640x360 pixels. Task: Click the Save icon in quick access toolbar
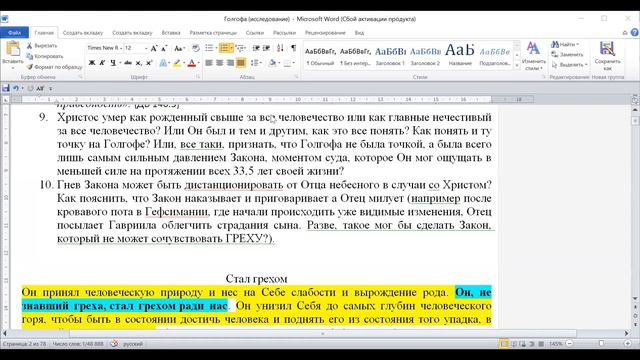tap(6, 88)
